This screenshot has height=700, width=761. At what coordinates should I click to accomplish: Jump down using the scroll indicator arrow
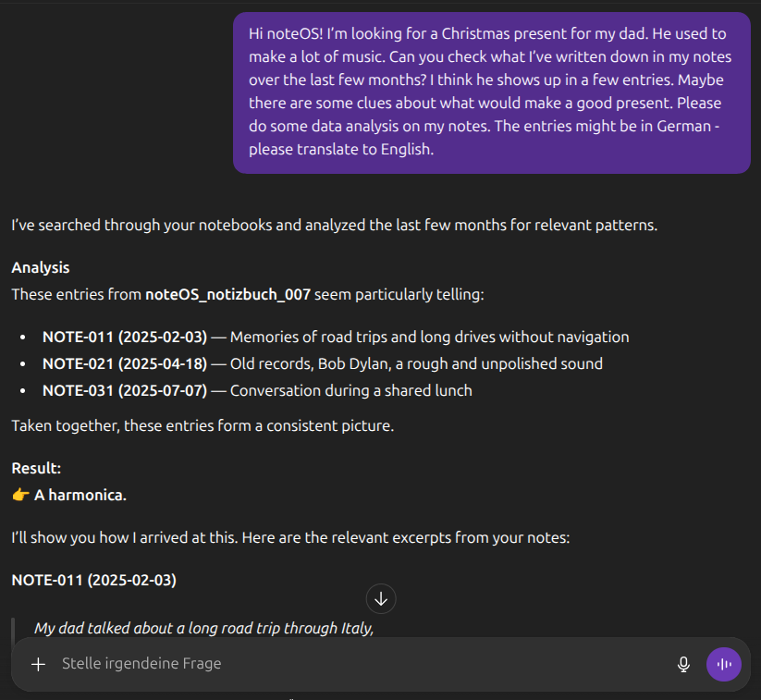[381, 599]
